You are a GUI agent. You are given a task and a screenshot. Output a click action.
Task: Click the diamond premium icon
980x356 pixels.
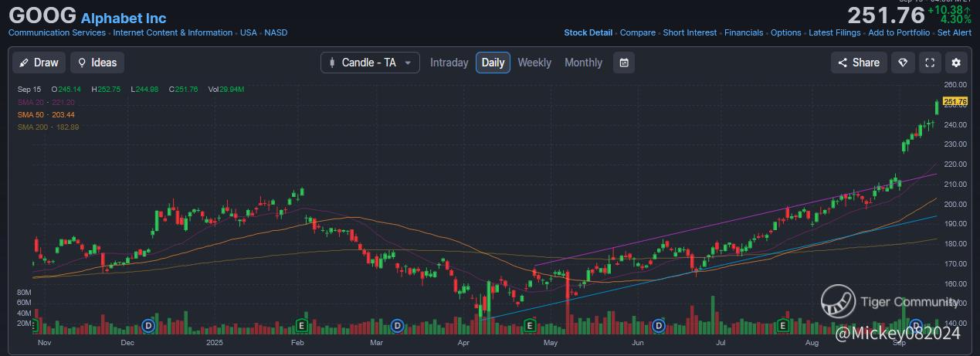pyautogui.click(x=903, y=63)
